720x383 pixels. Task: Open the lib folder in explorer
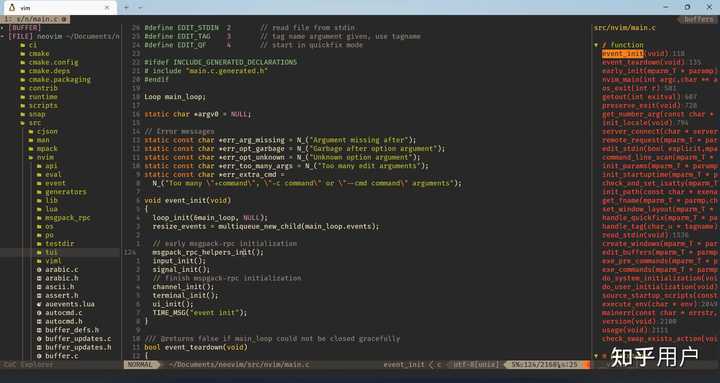[x=51, y=200]
